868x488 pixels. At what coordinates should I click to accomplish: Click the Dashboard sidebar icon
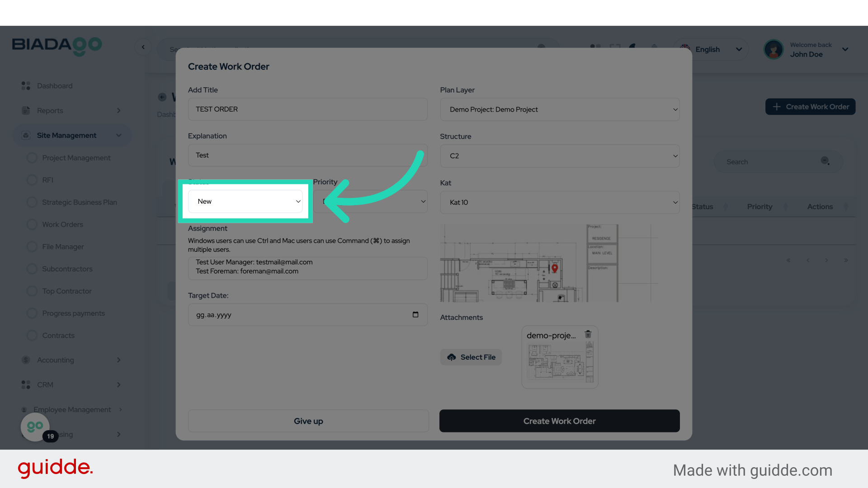click(x=26, y=86)
